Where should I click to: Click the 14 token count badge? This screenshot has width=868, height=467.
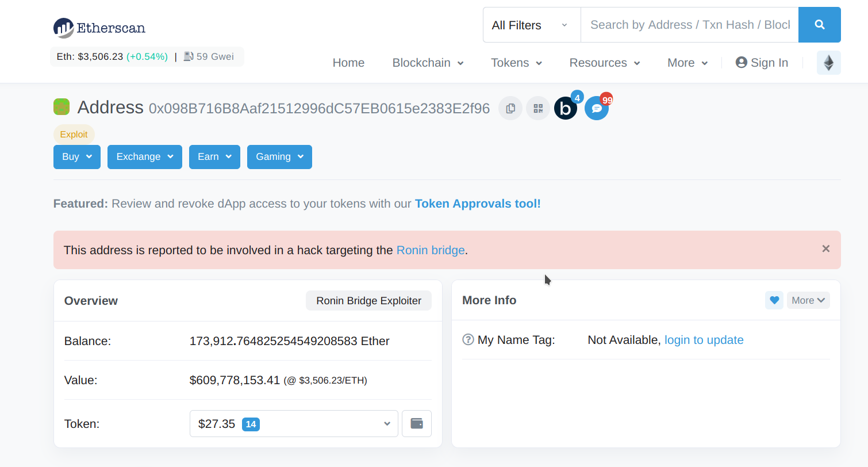point(251,424)
